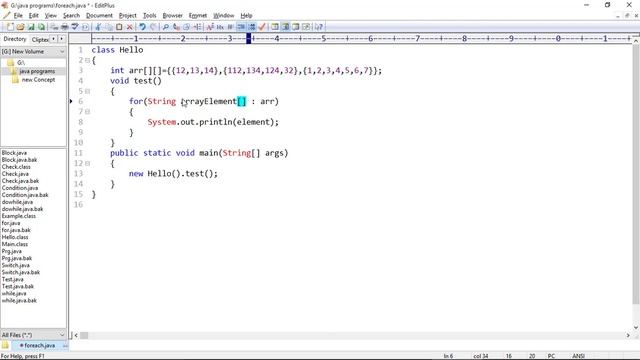Viewport: 640px width, 360px height.
Task: Open the Search menu
Action: 71,16
